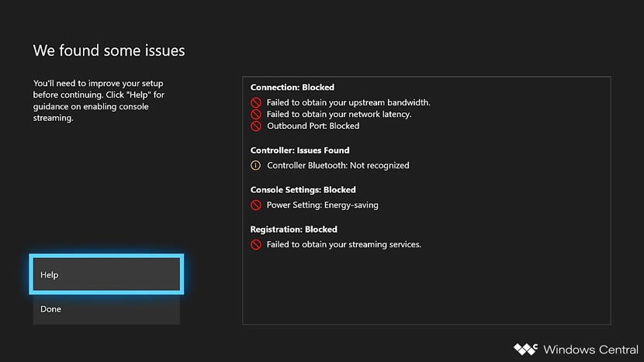Click the 'Outbound Port: Blocked' entry
The image size is (644, 362).
[313, 126]
